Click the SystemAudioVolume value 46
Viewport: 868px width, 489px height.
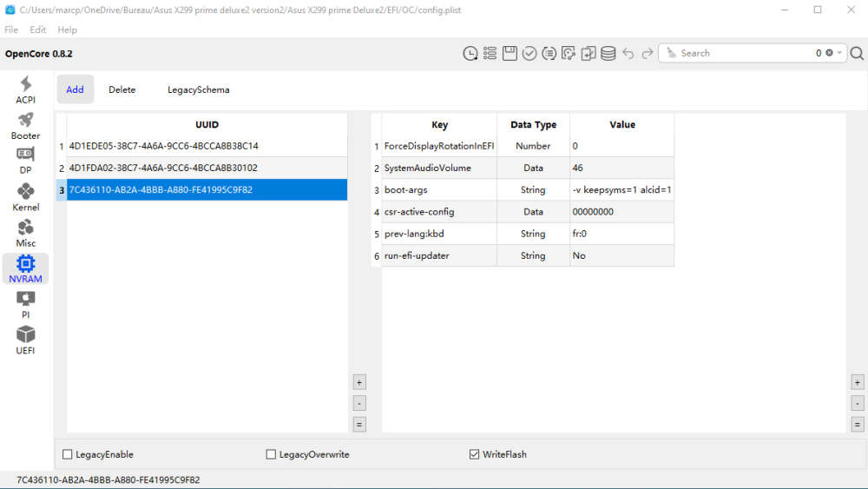point(621,168)
